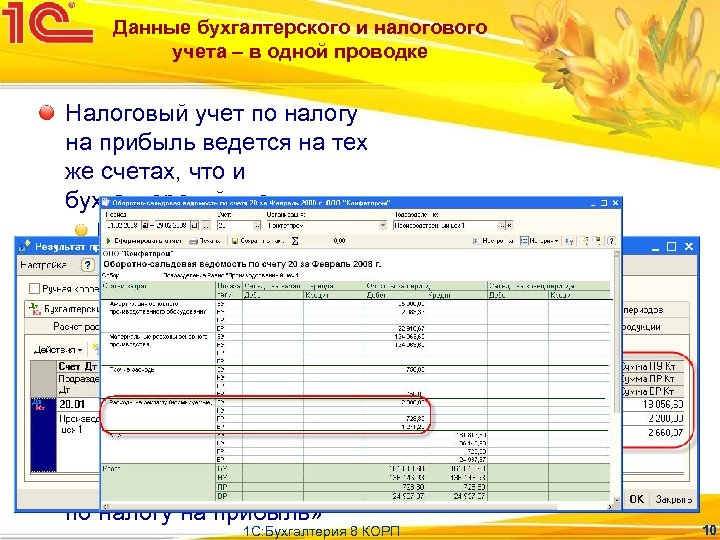Click the toolbar icon right of Действия
The height and width of the screenshot is (540, 720).
pyautogui.click(x=96, y=350)
